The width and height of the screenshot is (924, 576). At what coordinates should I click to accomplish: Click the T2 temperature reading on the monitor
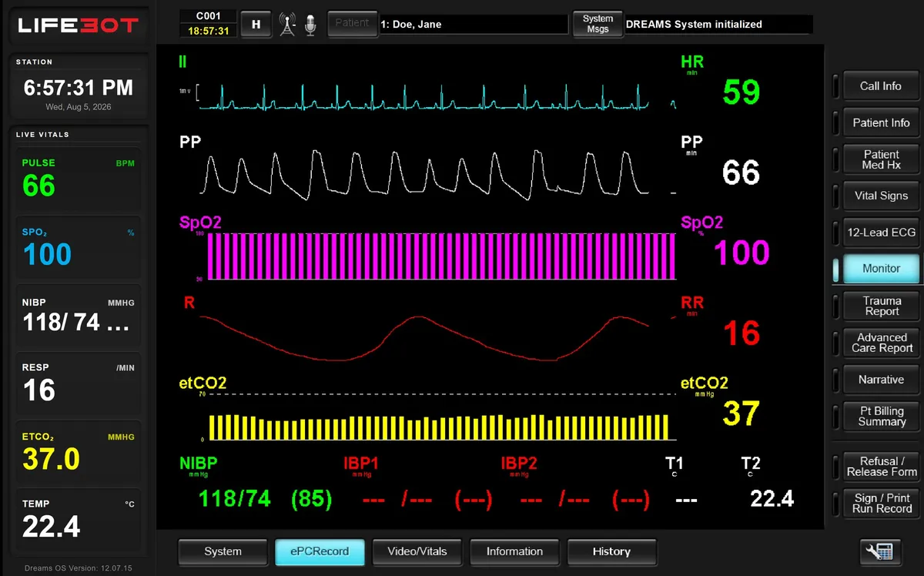click(772, 499)
